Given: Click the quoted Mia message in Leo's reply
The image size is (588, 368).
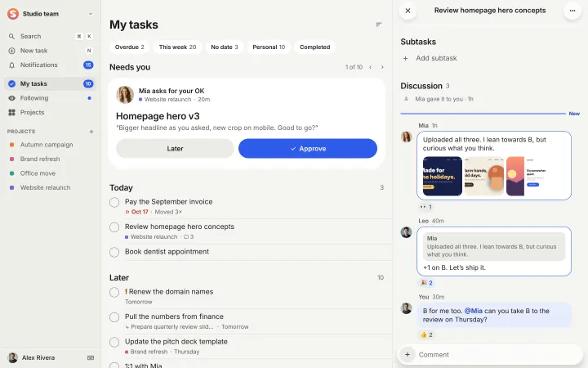Looking at the screenshot, I should click(x=494, y=247).
